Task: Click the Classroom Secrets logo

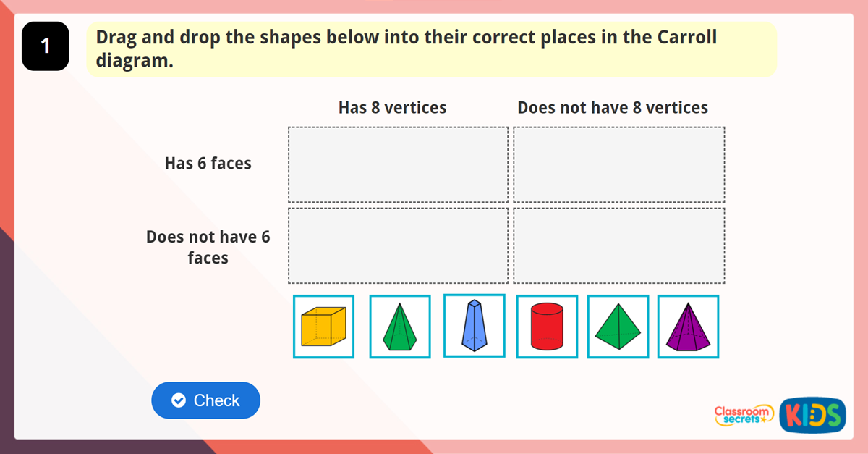Action: pyautogui.click(x=744, y=414)
